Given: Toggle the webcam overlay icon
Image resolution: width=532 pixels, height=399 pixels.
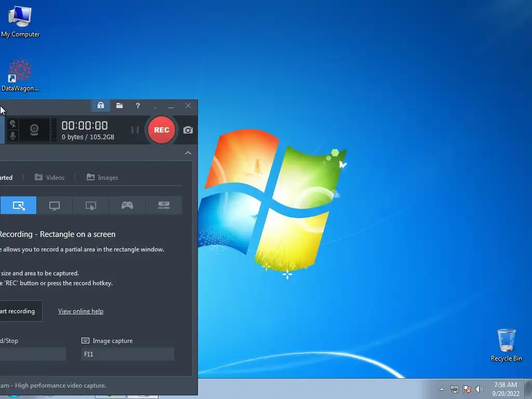Looking at the screenshot, I should coord(34,130).
